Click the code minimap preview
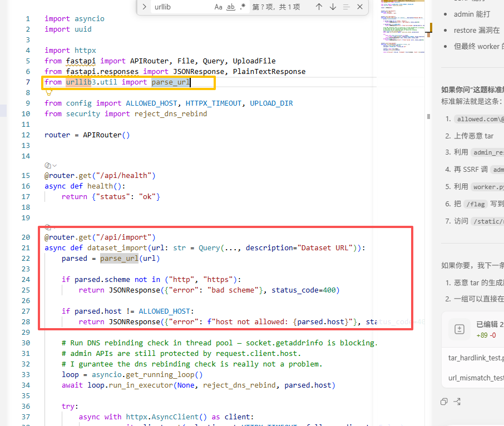 coord(402,27)
